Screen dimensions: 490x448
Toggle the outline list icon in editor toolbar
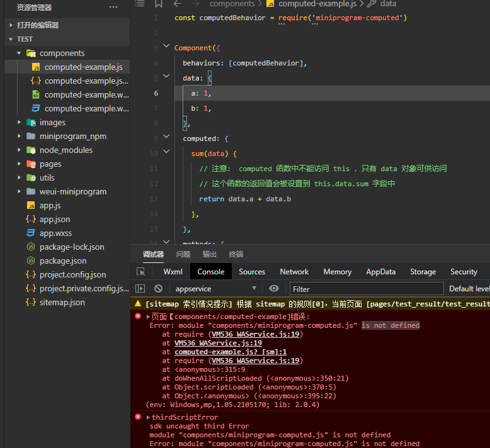(140, 4)
